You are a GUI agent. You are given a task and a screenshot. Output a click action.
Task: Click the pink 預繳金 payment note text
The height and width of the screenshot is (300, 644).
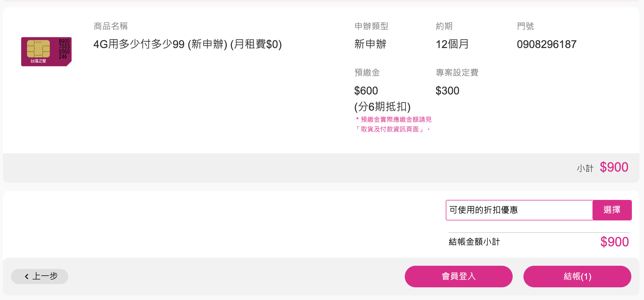393,124
